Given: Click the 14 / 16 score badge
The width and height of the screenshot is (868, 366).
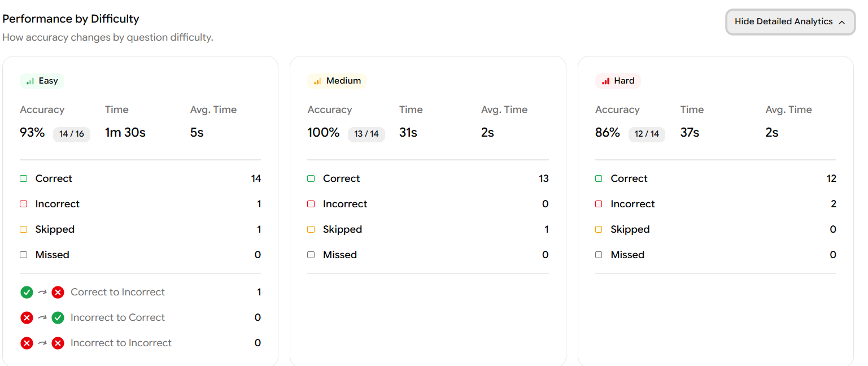Looking at the screenshot, I should click(x=72, y=134).
